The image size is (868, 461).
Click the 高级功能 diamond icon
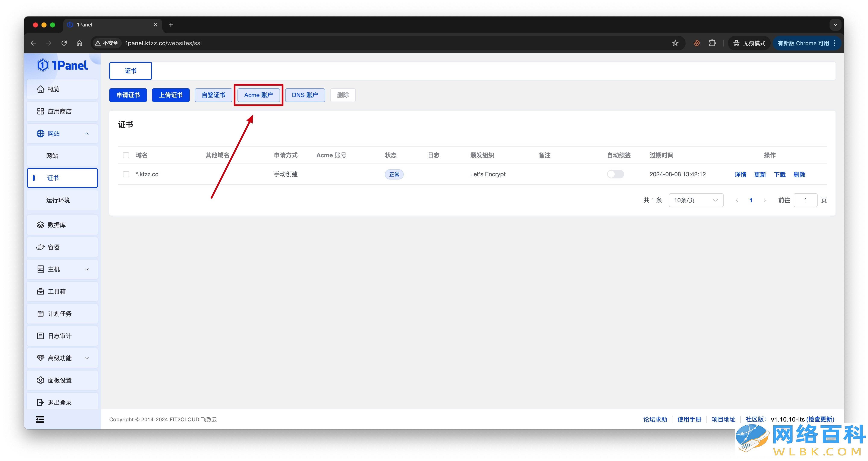pyautogui.click(x=40, y=358)
